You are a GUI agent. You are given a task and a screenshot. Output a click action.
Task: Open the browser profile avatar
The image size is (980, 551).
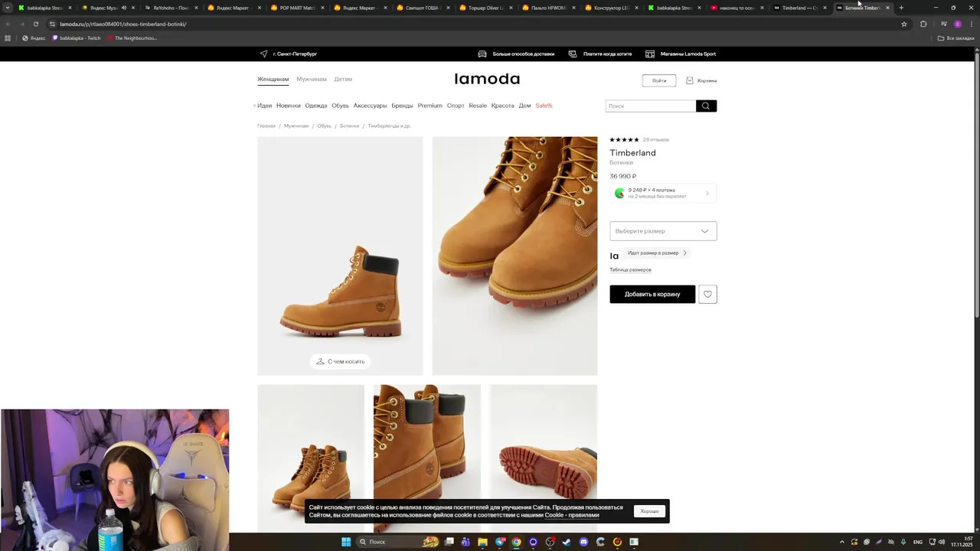[958, 24]
